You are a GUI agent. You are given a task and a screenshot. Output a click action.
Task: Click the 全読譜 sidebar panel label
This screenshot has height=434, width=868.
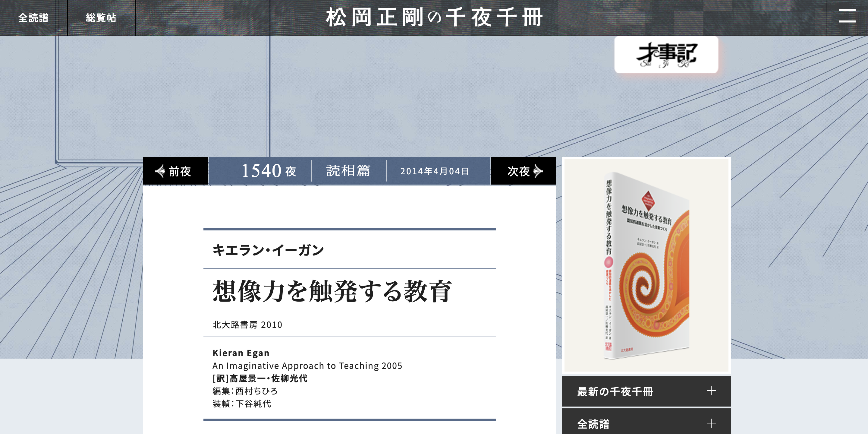click(x=593, y=424)
